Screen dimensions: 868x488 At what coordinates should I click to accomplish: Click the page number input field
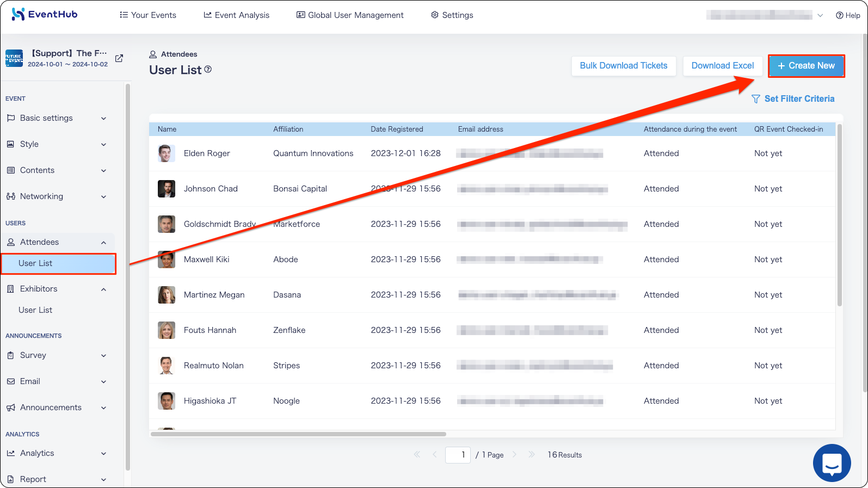458,455
